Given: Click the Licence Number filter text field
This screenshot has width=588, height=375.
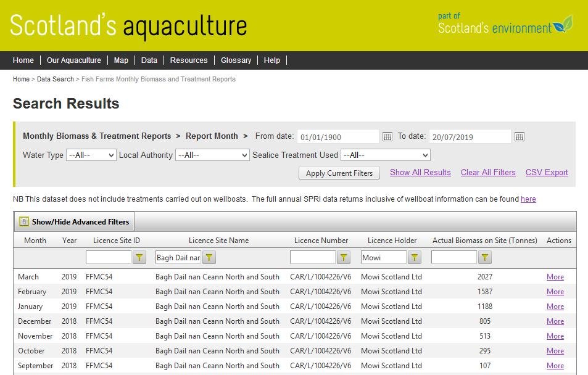Looking at the screenshot, I should (x=312, y=257).
